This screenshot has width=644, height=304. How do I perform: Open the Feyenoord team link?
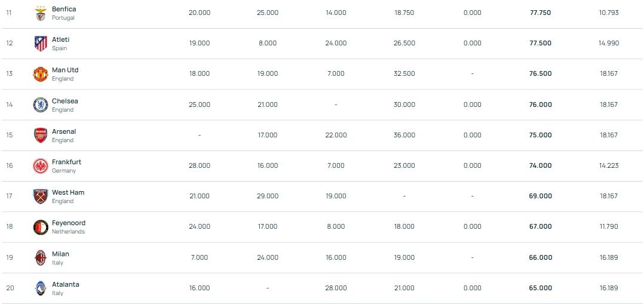tap(69, 223)
